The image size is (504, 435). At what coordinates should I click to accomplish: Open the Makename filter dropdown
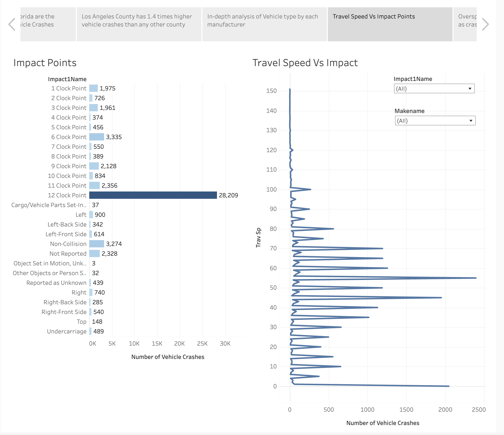click(x=435, y=121)
